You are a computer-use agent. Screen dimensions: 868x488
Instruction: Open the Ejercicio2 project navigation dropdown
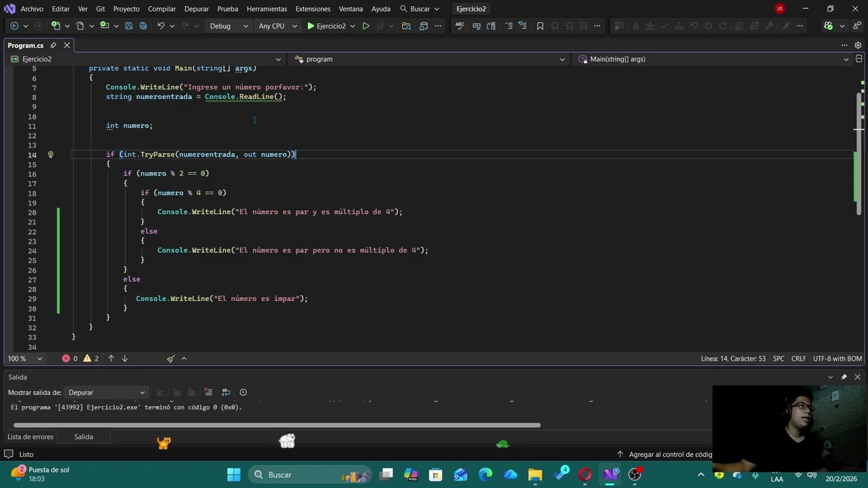pos(146,59)
